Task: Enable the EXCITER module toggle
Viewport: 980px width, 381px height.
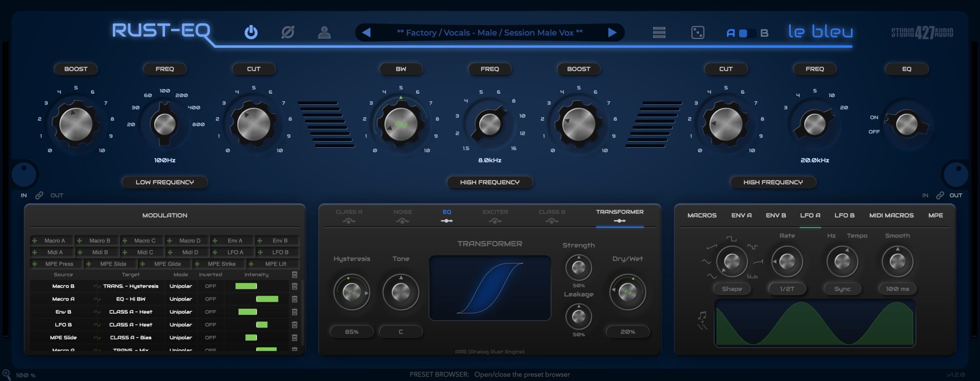Action: pyautogui.click(x=495, y=221)
